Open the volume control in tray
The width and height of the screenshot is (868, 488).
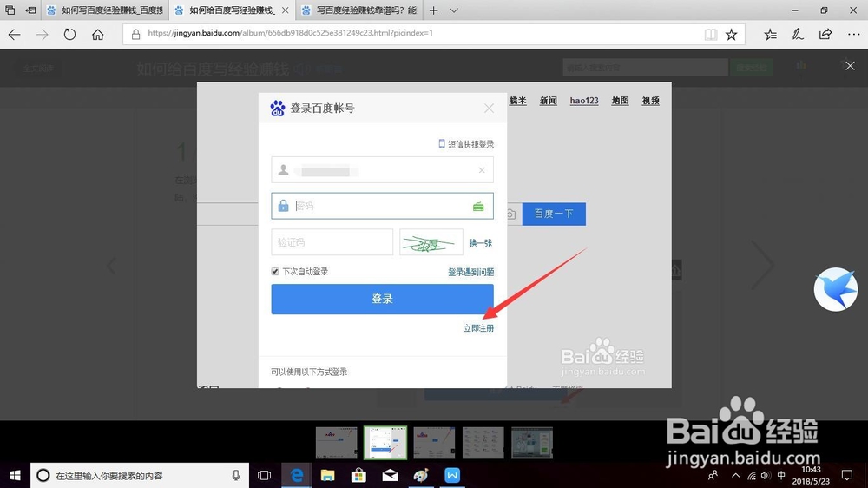(x=766, y=475)
